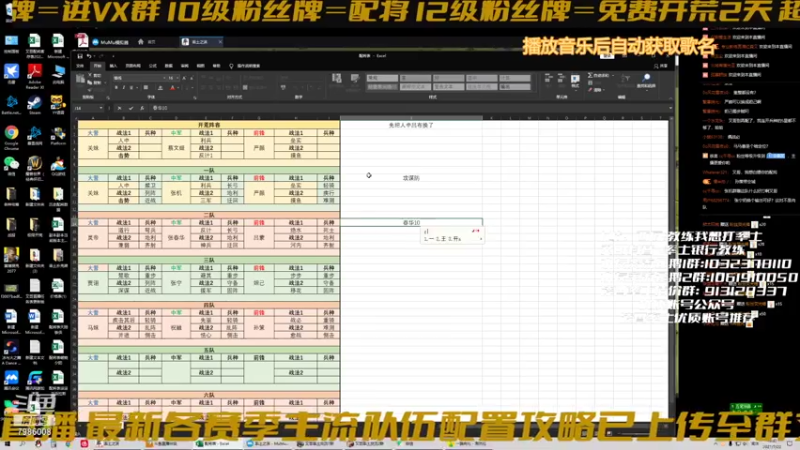The image size is (800, 450).
Task: Toggle Italic formatting in Excel ribbon
Action: [x=124, y=88]
